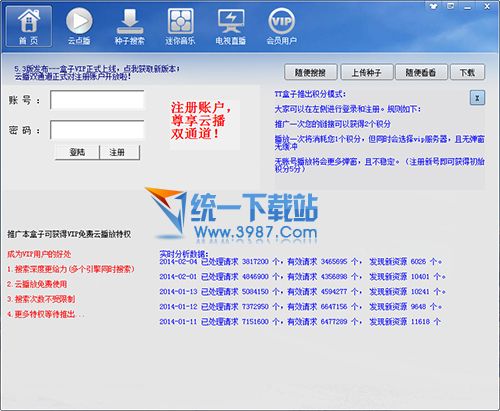The height and width of the screenshot is (411, 500).
Task: Click the 登陆 login button
Action: click(x=77, y=152)
